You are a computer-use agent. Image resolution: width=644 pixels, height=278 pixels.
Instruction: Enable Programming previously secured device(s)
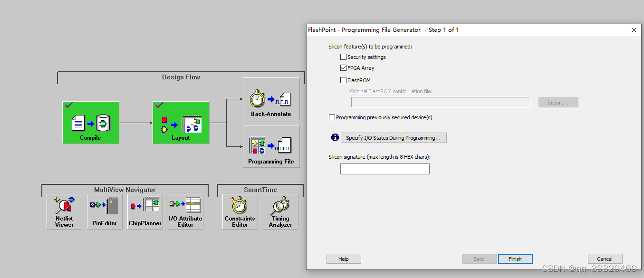pyautogui.click(x=332, y=117)
